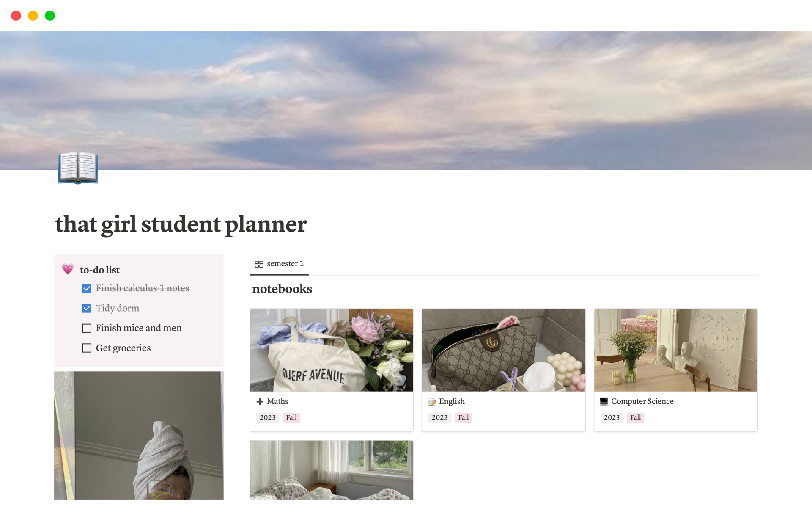Open the tote bag and flowers cover thumbnail

[x=332, y=350]
